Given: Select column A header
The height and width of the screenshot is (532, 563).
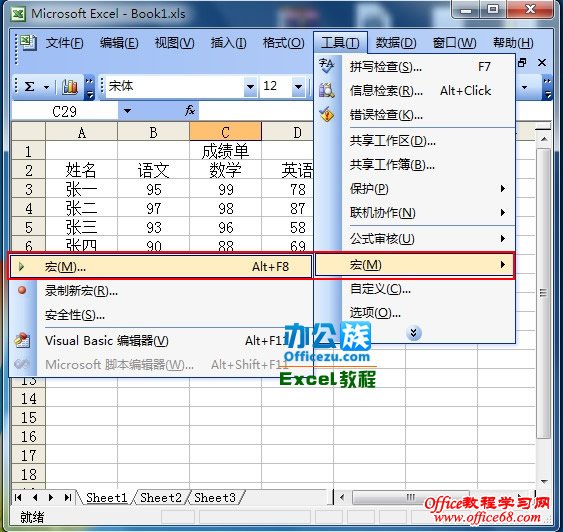Looking at the screenshot, I should click(82, 132).
